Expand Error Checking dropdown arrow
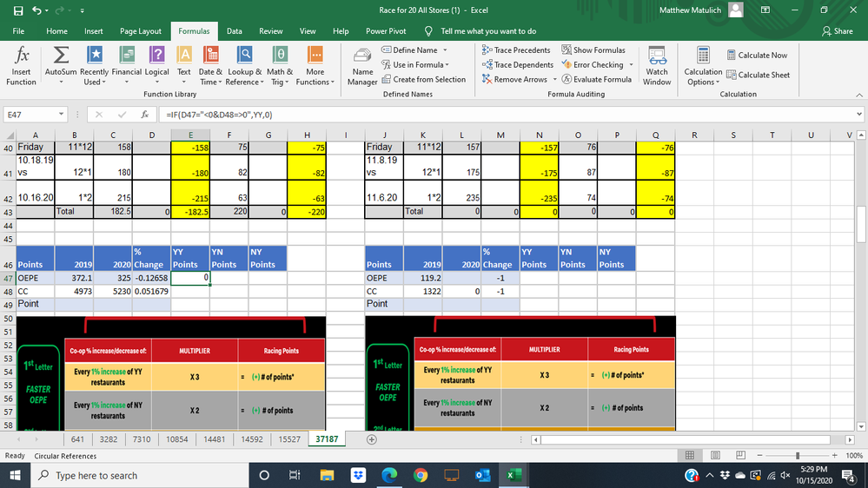The image size is (868, 488). (631, 65)
